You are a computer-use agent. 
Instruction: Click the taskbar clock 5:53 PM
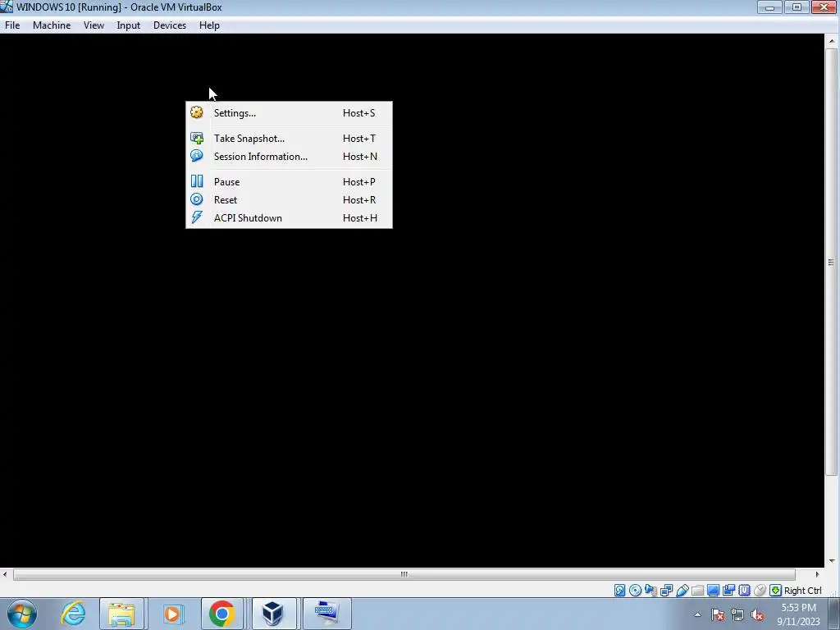pos(798,608)
